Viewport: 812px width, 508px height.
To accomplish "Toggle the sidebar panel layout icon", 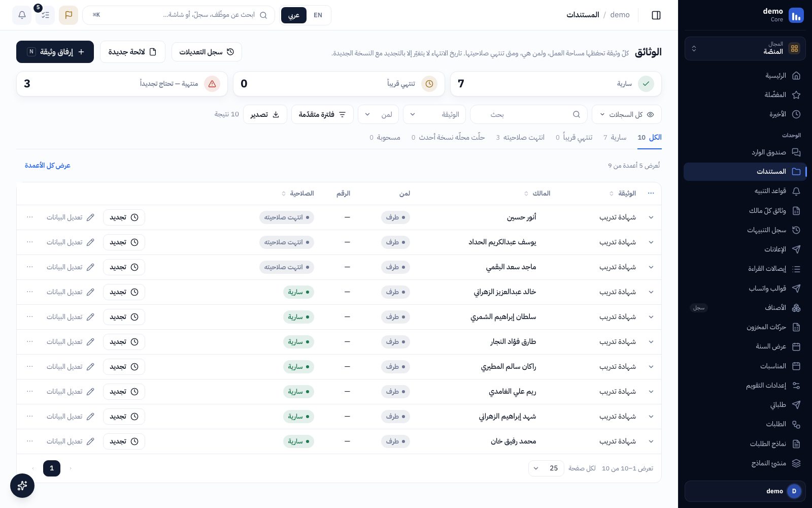I will point(656,15).
